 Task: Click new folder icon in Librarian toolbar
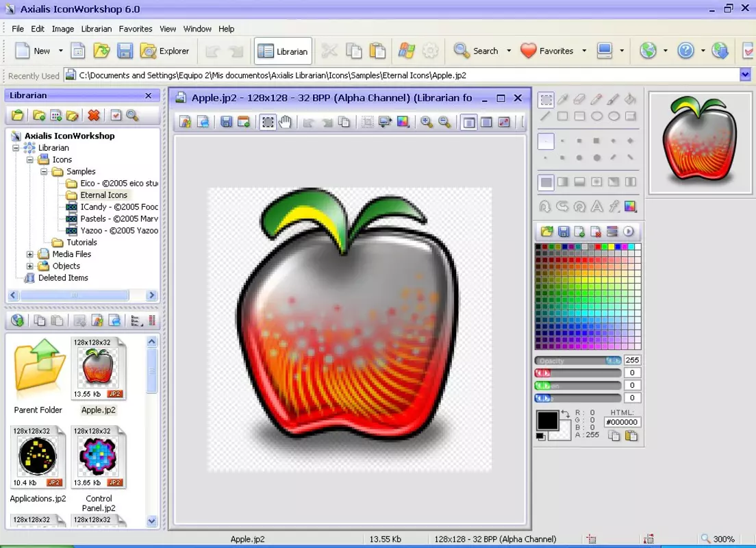[39, 115]
